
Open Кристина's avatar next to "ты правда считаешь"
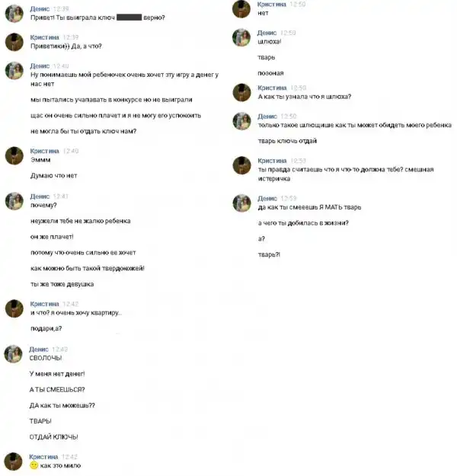241,165
